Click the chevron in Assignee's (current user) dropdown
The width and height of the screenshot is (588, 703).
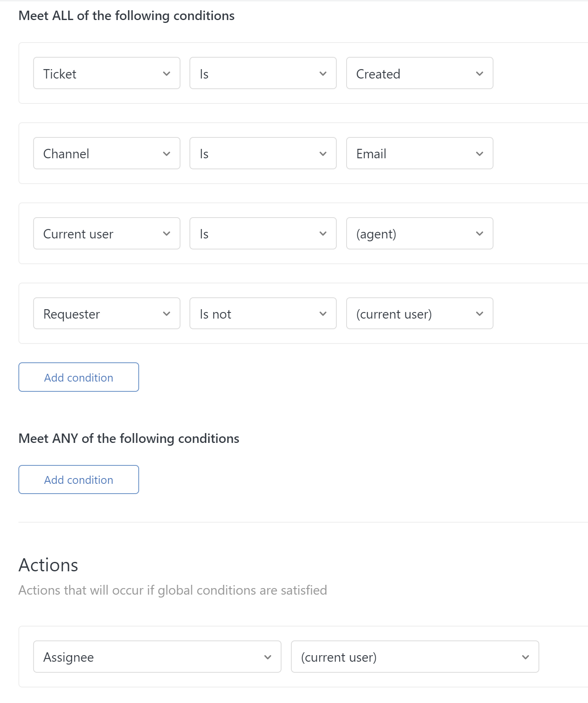(525, 657)
